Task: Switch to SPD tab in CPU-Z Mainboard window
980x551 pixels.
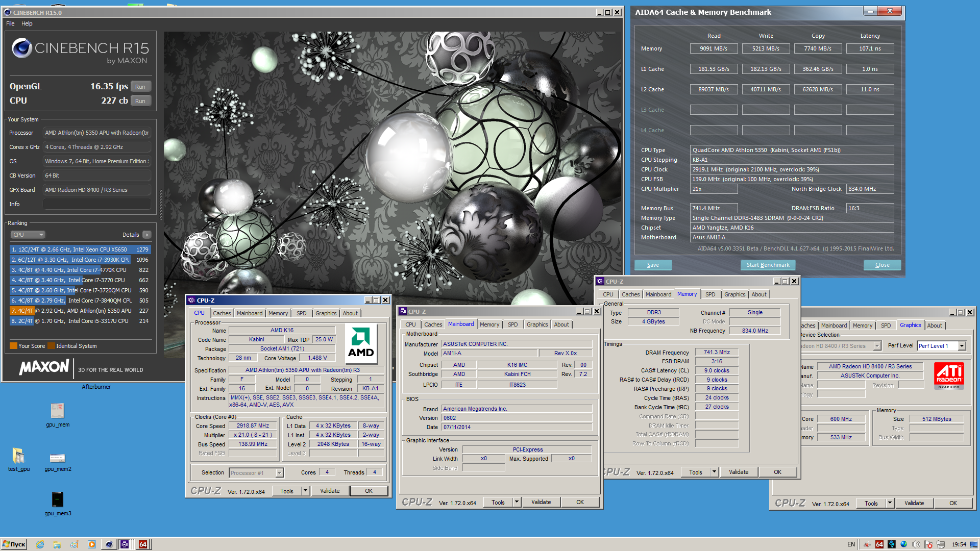Action: pyautogui.click(x=513, y=324)
